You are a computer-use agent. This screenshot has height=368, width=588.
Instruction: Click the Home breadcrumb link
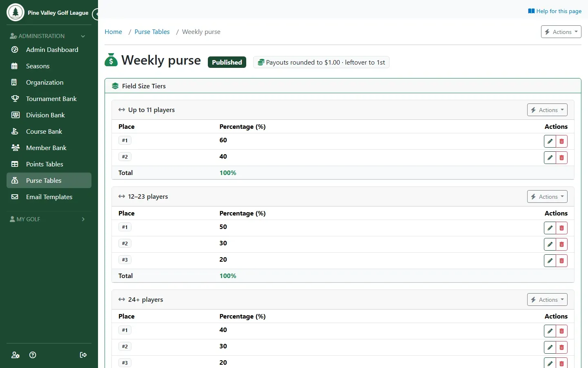pyautogui.click(x=113, y=32)
